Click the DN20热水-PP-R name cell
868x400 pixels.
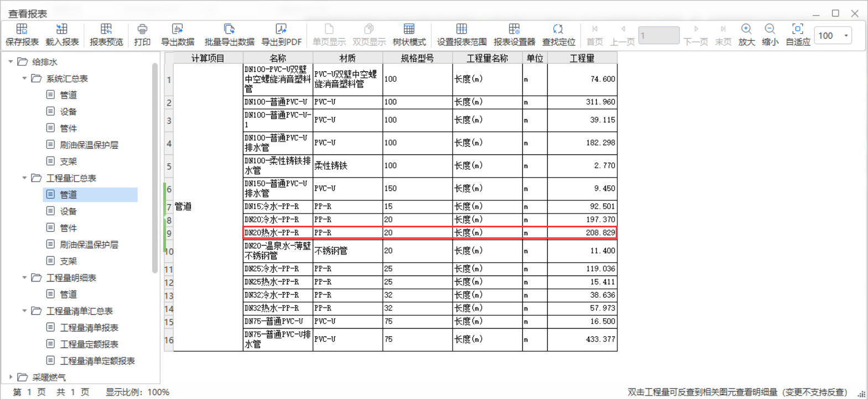click(278, 233)
